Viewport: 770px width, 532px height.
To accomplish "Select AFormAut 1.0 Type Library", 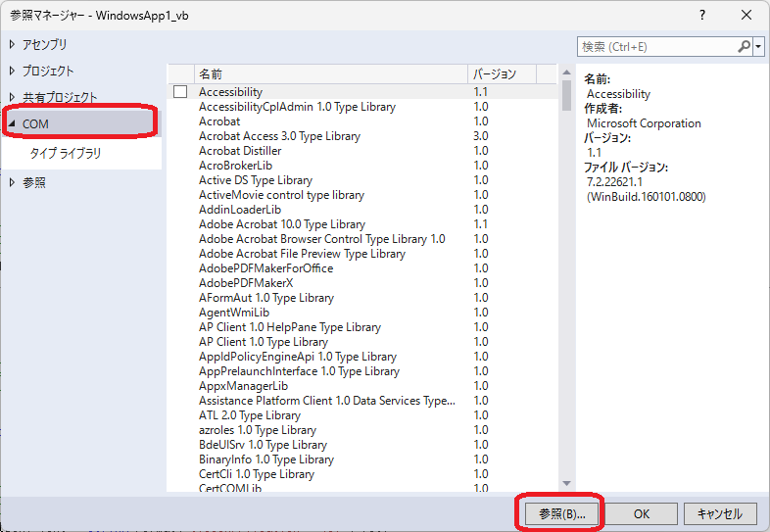I will point(266,298).
